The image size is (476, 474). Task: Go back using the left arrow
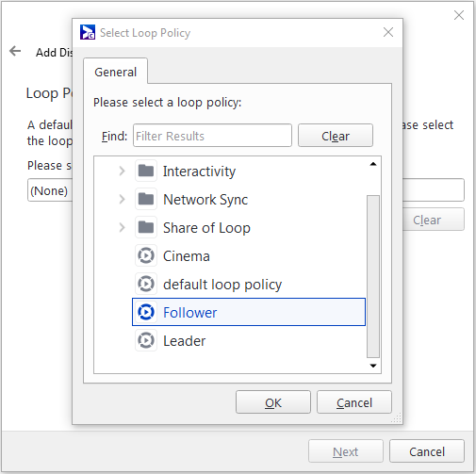[x=15, y=51]
